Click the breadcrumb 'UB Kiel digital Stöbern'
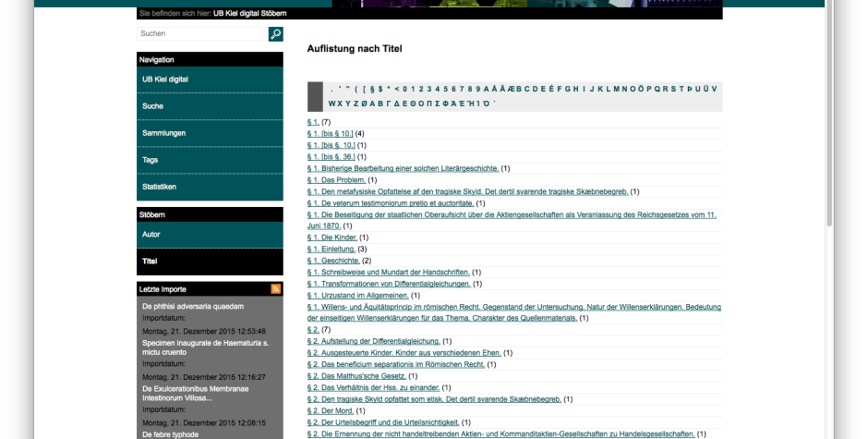868x439 pixels. 249,13
